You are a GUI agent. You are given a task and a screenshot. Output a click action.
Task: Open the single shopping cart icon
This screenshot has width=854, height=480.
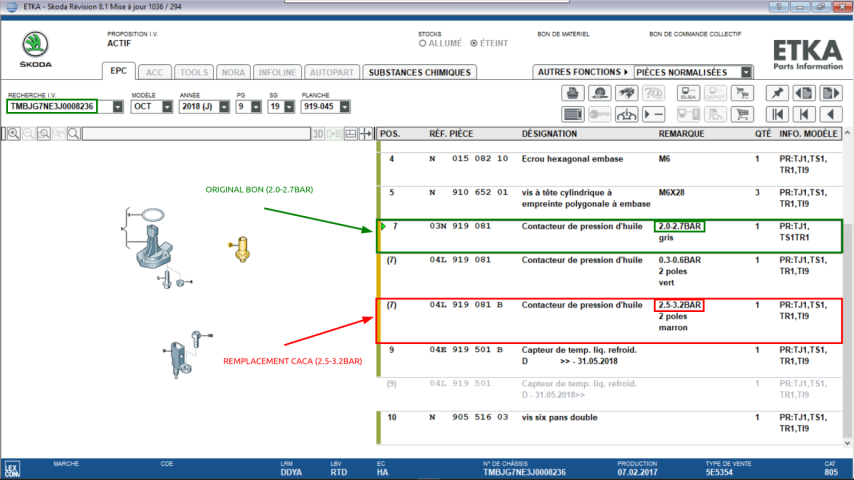point(742,114)
